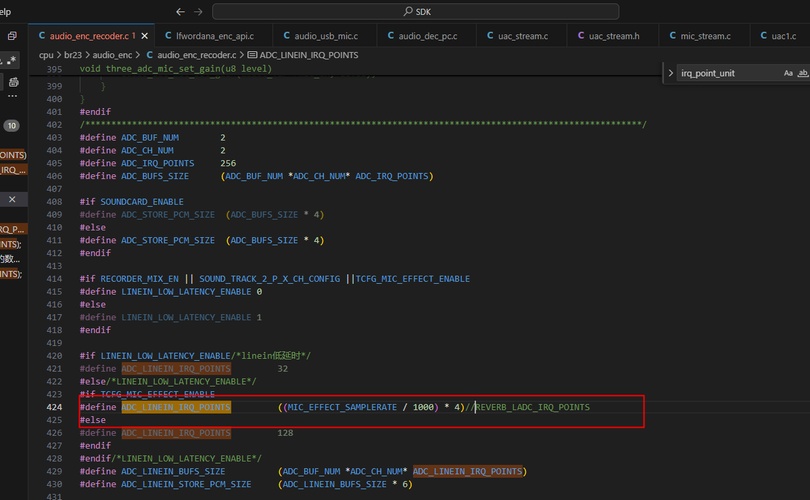Click ADC_CH_NUM on line 404
The image size is (810, 500).
[x=147, y=150]
